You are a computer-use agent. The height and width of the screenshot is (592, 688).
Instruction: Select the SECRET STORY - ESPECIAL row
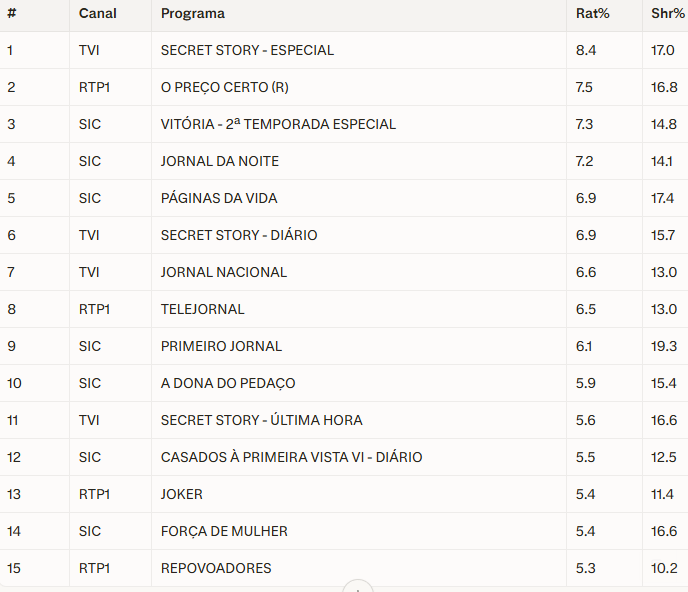[247, 50]
